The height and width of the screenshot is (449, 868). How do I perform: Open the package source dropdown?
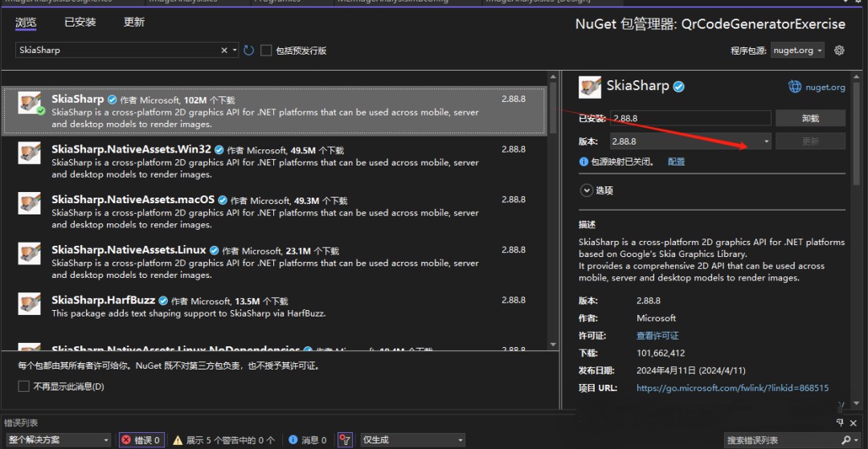click(797, 51)
